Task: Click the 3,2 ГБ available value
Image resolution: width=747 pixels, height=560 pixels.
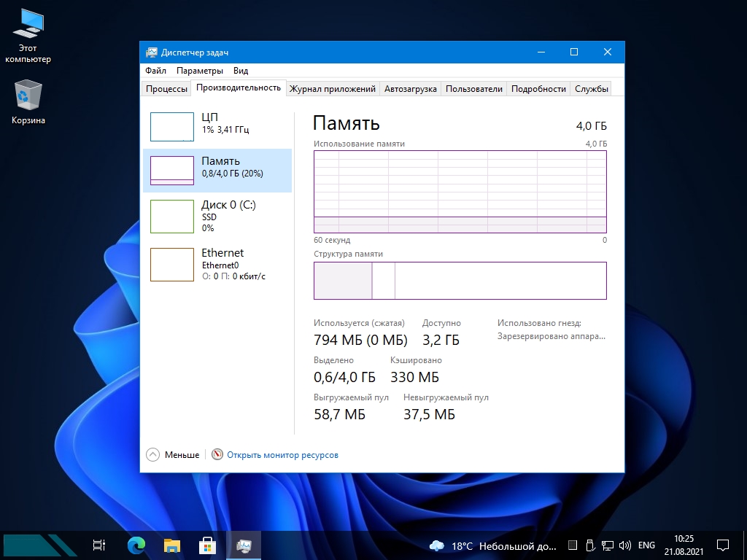Action: 441,340
